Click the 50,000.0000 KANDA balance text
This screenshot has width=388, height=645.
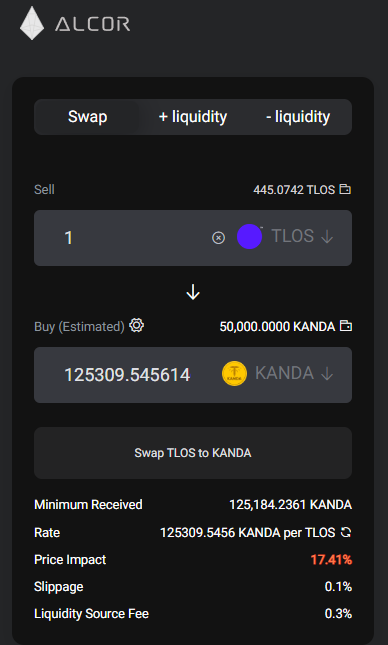(277, 327)
